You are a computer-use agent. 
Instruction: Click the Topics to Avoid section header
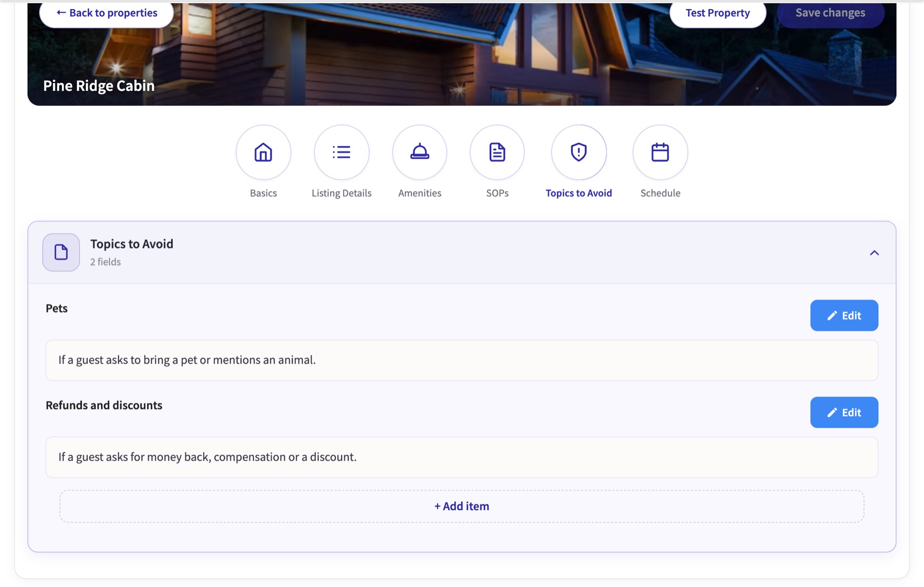(462, 252)
